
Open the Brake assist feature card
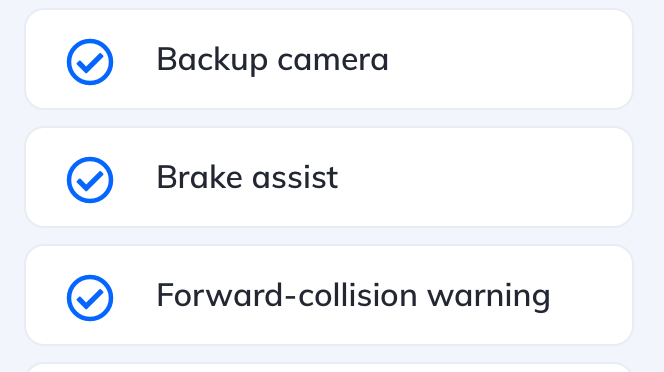coord(329,177)
